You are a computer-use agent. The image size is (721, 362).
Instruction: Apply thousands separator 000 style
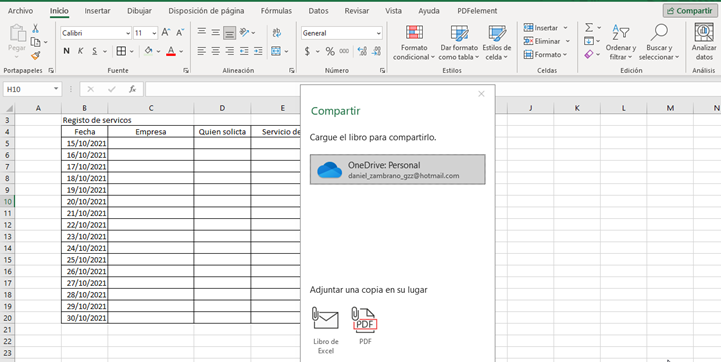[344, 52]
